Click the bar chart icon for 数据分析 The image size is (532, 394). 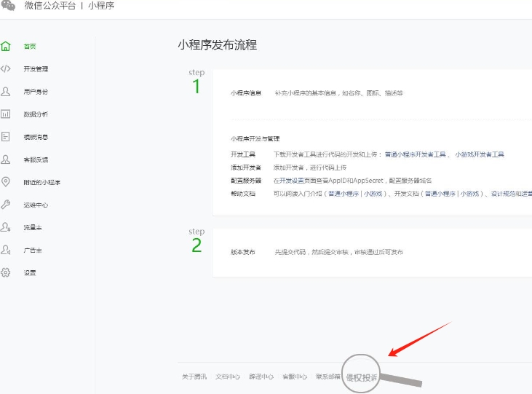(x=6, y=114)
